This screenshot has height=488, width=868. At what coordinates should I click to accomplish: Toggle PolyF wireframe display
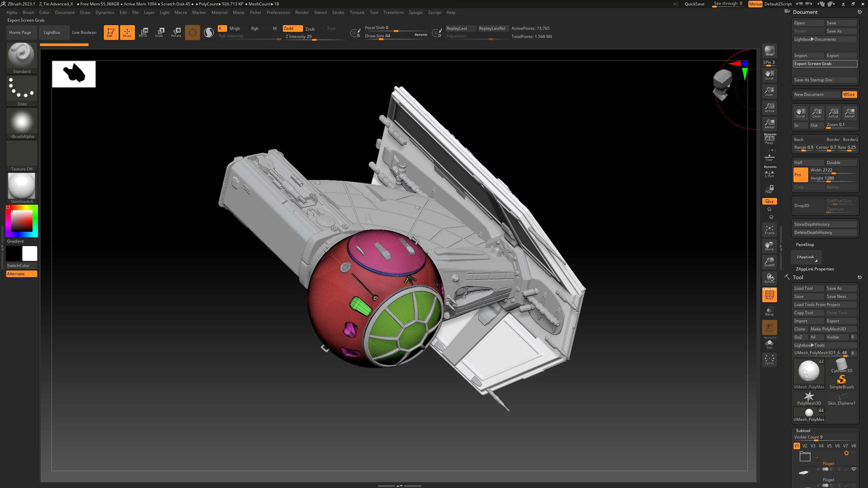point(769,294)
